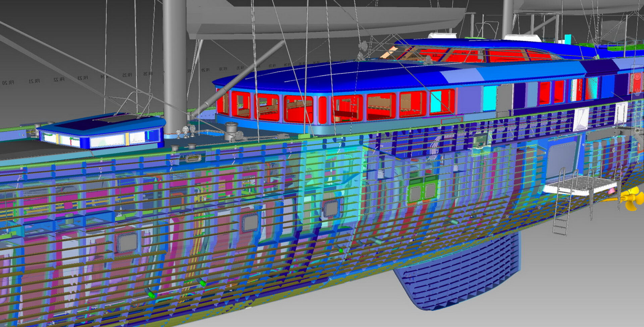Select the yellow propeller at the stern

pos(631,200)
